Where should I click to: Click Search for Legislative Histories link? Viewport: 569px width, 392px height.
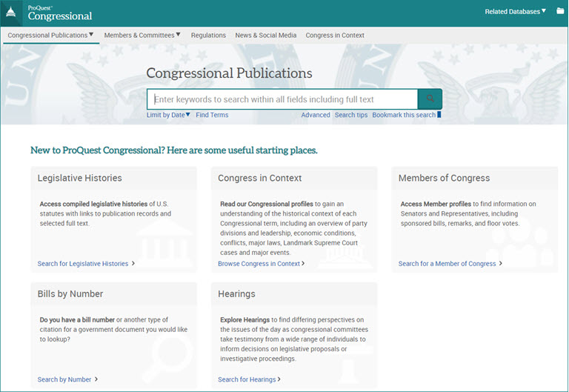point(83,264)
